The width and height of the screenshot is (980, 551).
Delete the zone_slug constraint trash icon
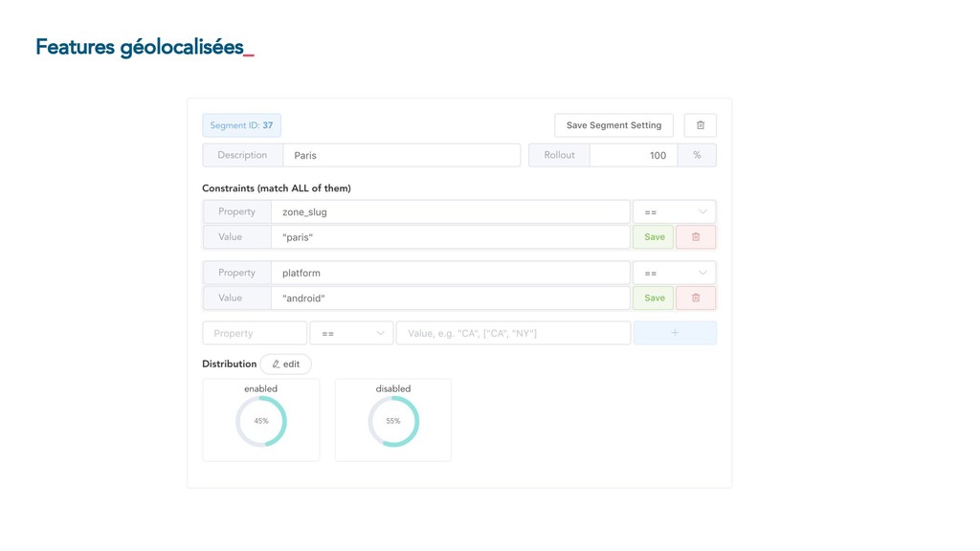(x=696, y=237)
